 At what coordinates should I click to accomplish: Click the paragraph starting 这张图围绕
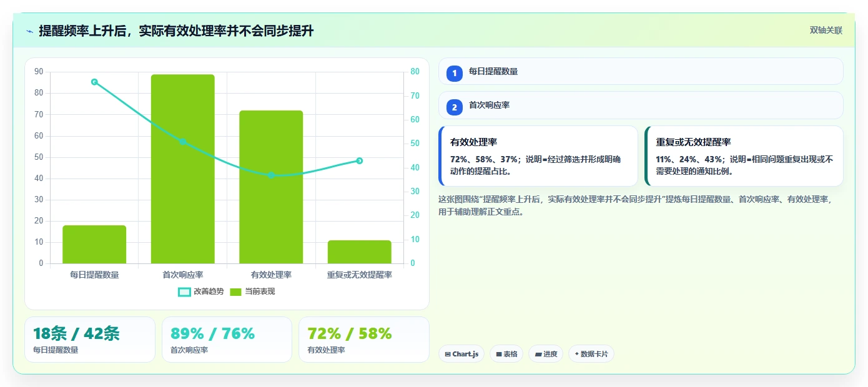coord(636,205)
